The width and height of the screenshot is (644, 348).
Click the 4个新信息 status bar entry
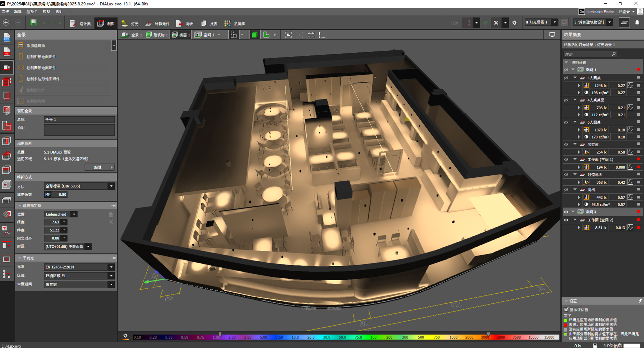pos(612,345)
